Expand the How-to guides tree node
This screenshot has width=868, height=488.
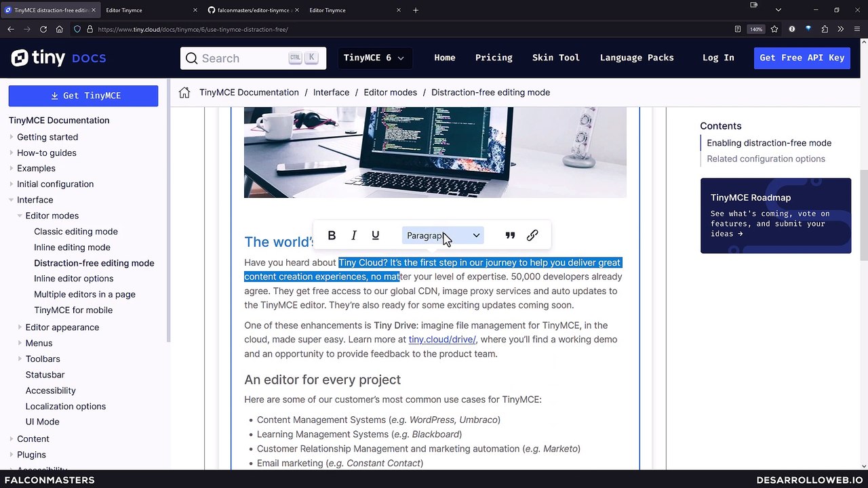coord(12,153)
